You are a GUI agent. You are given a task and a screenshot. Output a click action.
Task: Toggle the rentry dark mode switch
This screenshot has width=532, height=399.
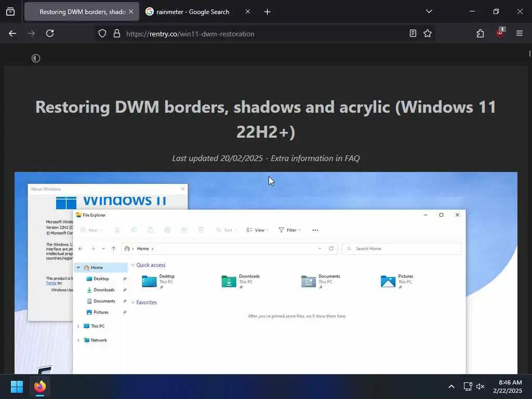coord(36,58)
